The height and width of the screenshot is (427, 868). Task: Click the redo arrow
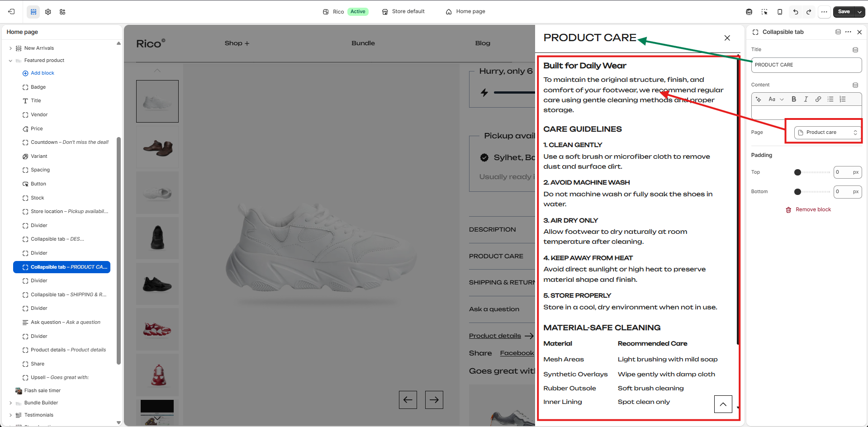809,12
